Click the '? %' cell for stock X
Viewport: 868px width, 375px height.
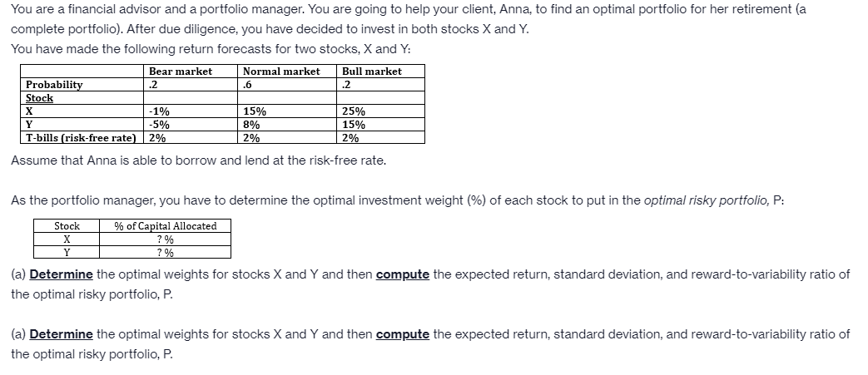coord(165,239)
